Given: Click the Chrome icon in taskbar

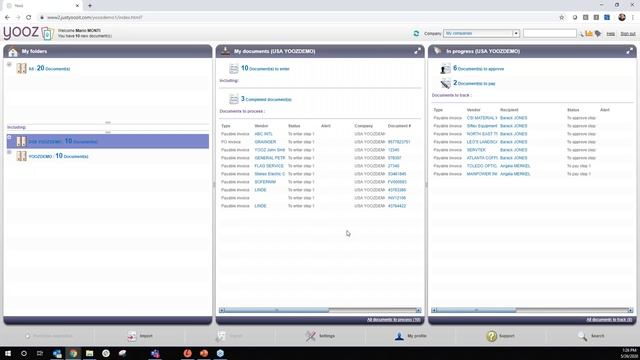Looking at the screenshot, I should click(x=73, y=353).
